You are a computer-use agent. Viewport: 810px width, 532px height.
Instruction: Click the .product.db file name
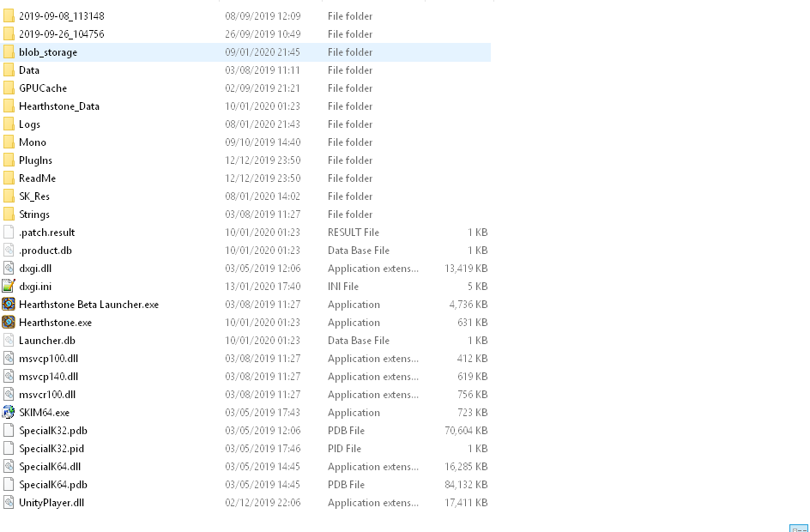(45, 251)
